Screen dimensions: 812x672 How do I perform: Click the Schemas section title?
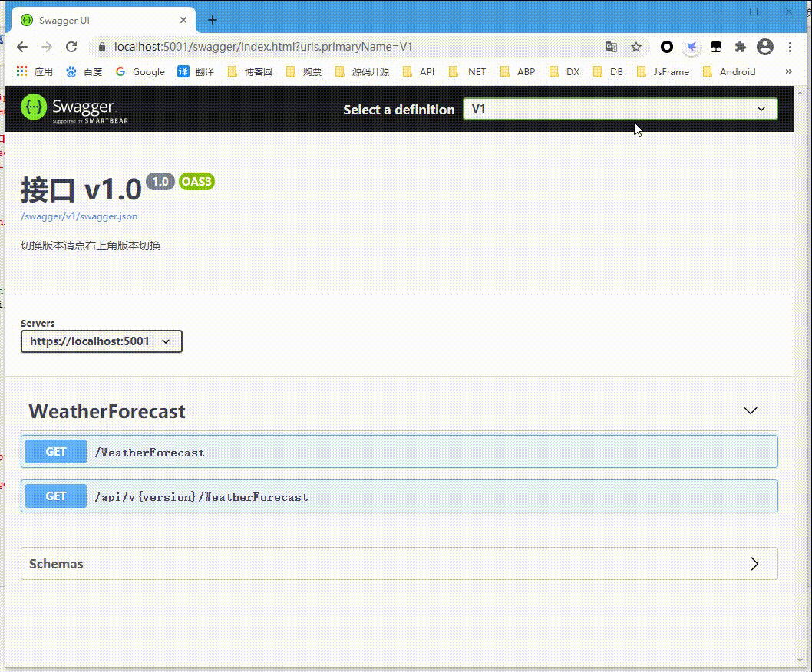point(56,564)
